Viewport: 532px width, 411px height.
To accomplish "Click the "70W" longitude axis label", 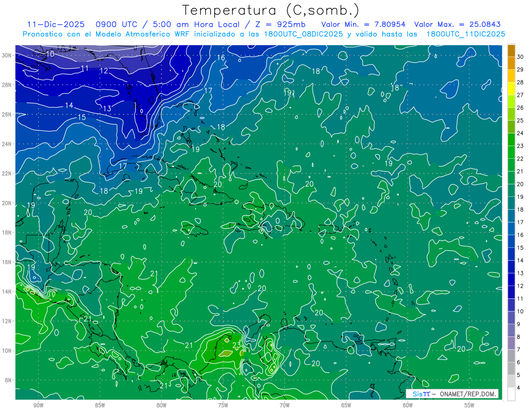I will [285, 405].
